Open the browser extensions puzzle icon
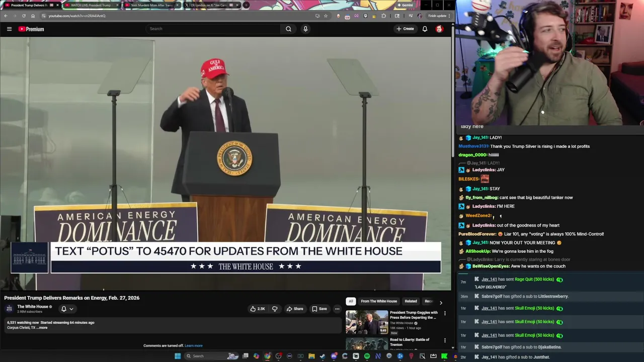644x362 pixels. [x=384, y=16]
